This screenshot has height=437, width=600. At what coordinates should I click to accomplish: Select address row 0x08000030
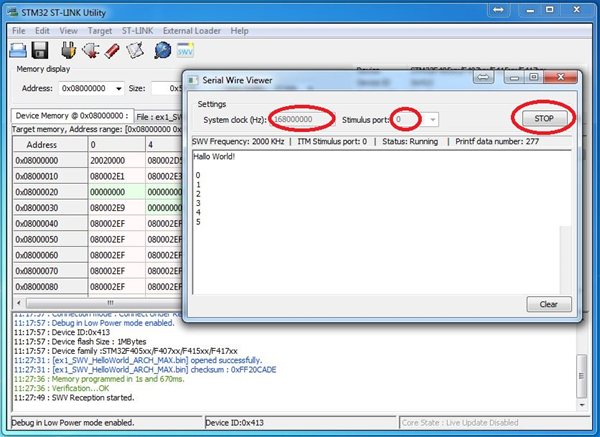(50, 208)
